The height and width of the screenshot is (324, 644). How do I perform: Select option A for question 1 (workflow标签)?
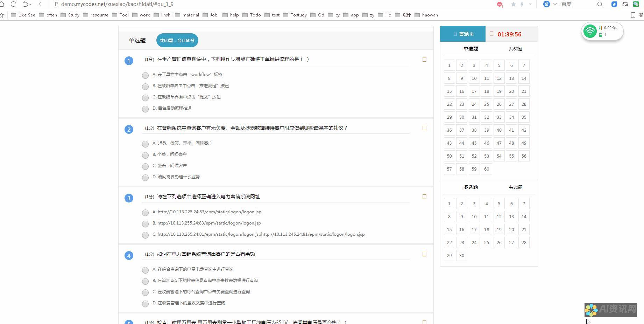(x=145, y=75)
